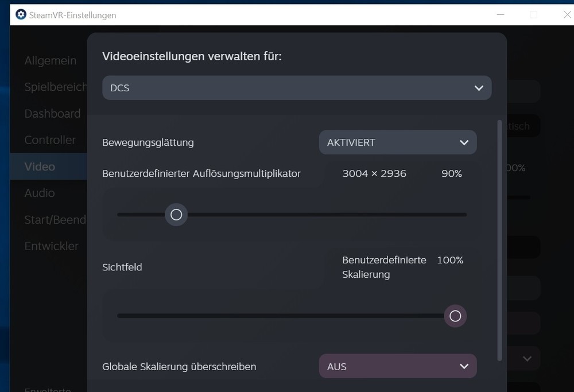Click the SteamVR logo in title bar

[21, 15]
